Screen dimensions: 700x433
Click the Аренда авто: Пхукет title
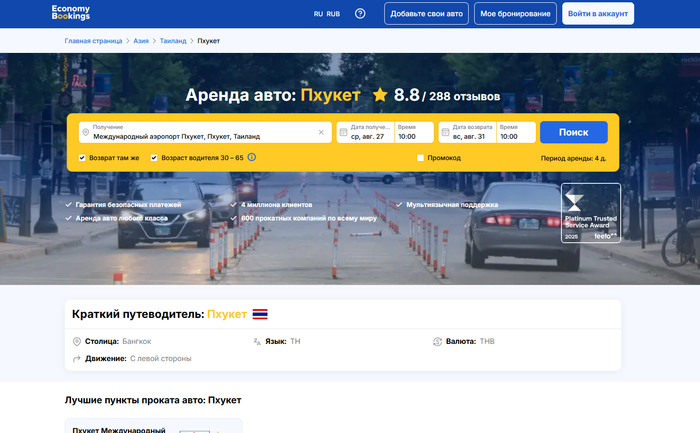click(273, 95)
